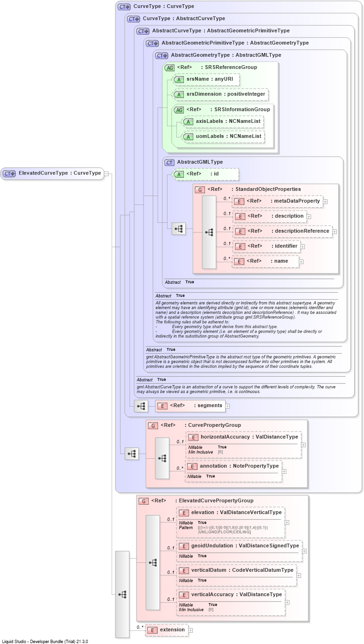Select the srsName : anyURI attribute label
The width and height of the screenshot is (364, 644).
(210, 79)
